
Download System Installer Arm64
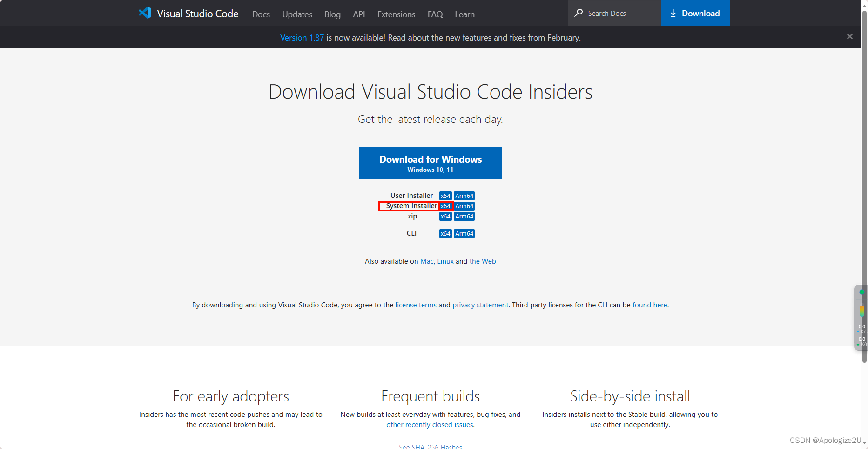point(464,206)
